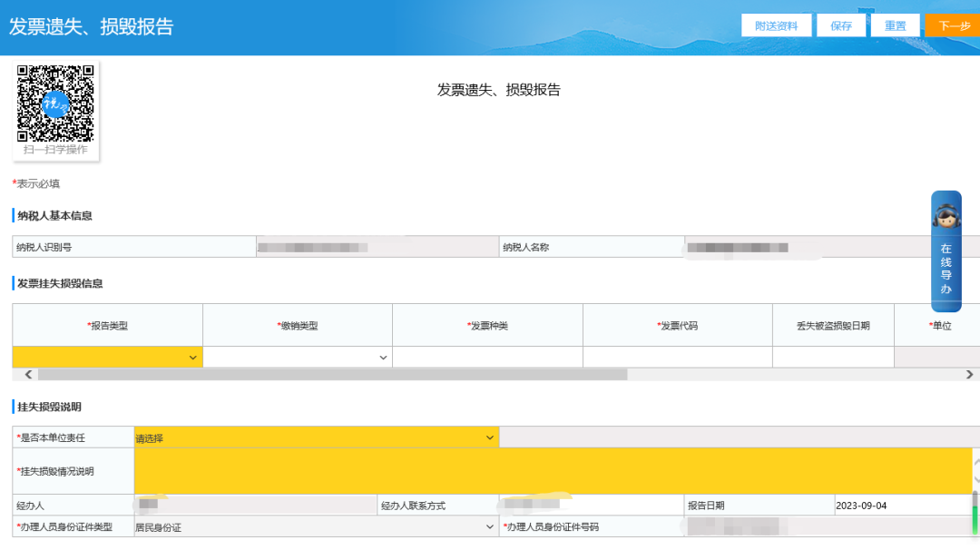Click the 丢失被盗损毁日期 date cell

pos(833,358)
